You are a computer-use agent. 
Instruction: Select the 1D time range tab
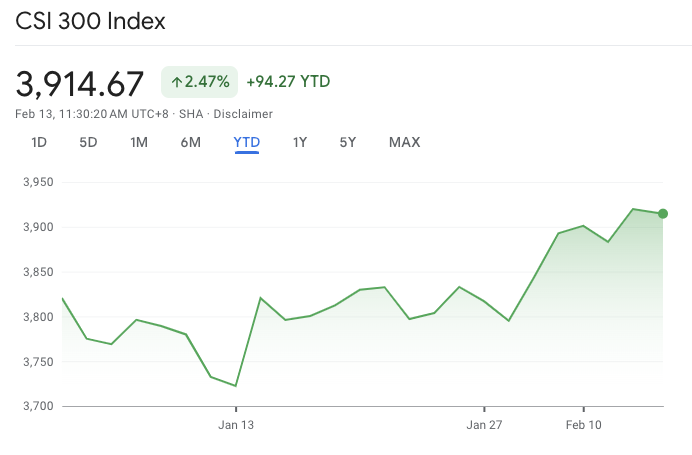39,142
